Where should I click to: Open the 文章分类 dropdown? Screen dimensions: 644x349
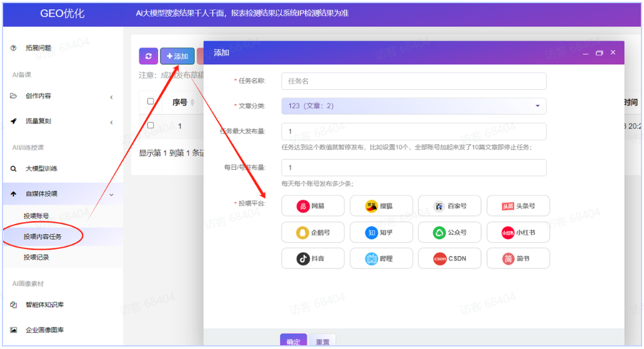(414, 106)
